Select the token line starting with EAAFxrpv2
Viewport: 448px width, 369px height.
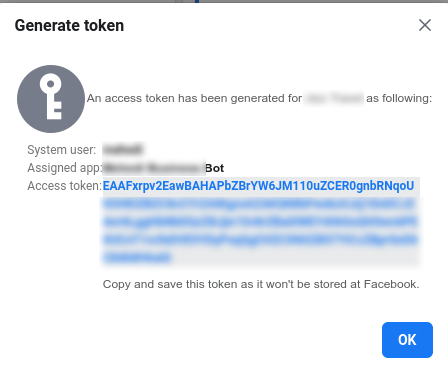click(258, 186)
